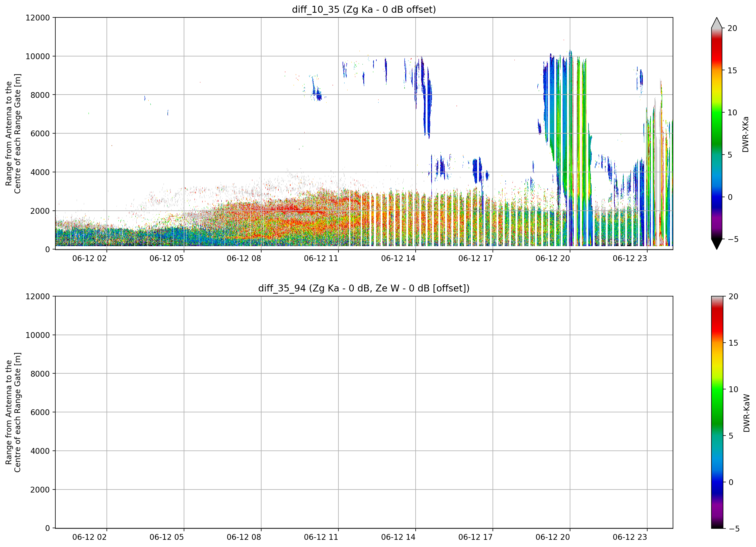
Task: Click the top plot x tick 06-12 20
Action: [x=553, y=259]
